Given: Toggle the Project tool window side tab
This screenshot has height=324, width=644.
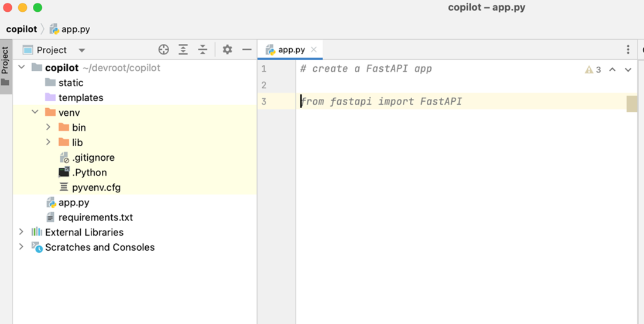Looking at the screenshot, I should coord(5,67).
